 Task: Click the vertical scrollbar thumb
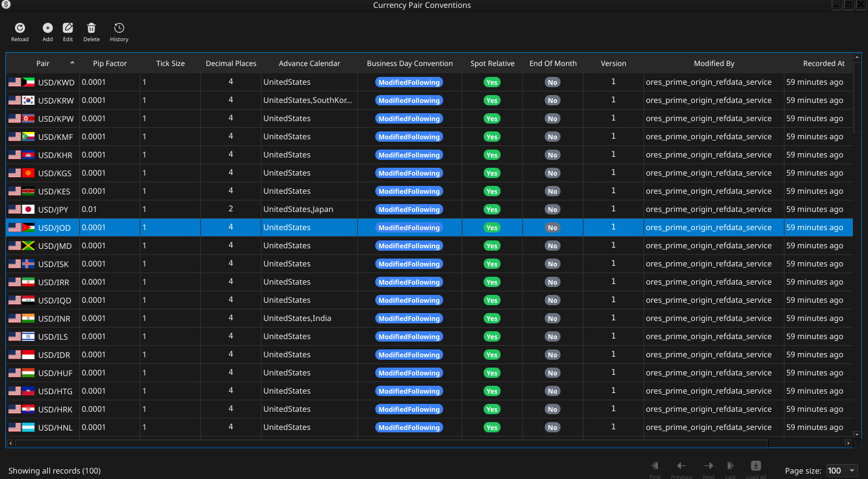coord(857,97)
